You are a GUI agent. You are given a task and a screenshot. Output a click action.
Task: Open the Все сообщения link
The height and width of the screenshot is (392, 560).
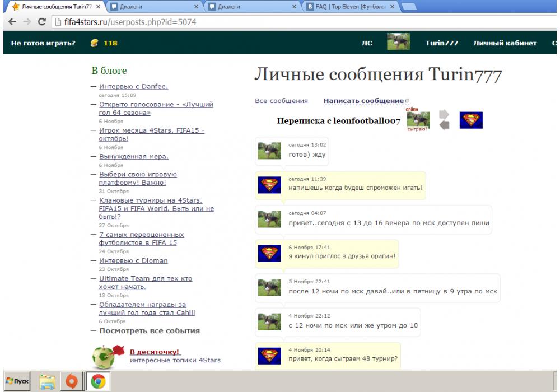coord(281,101)
